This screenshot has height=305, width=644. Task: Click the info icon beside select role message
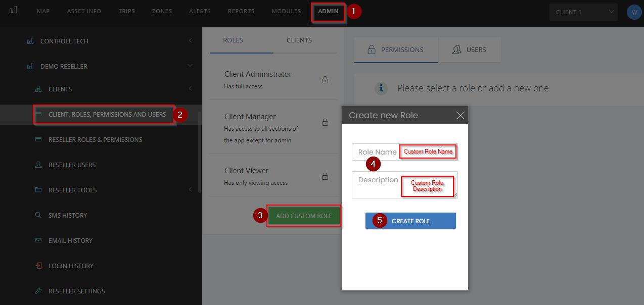pyautogui.click(x=381, y=88)
